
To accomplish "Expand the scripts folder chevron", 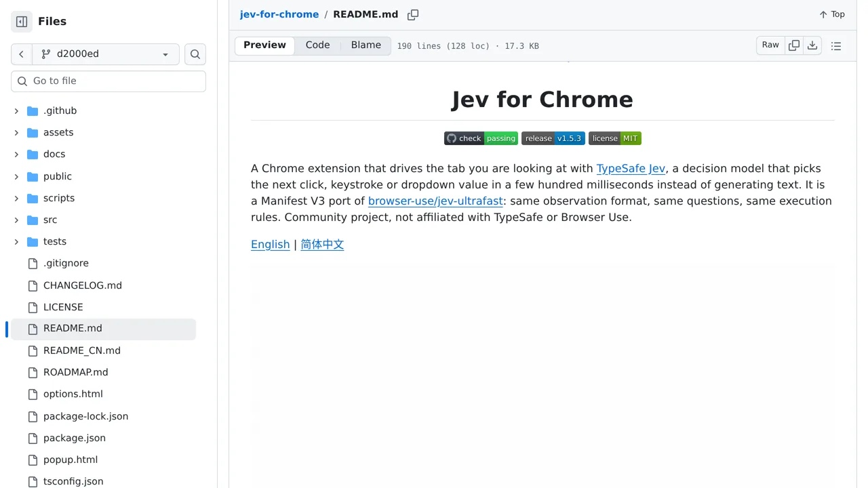I will [x=16, y=199].
